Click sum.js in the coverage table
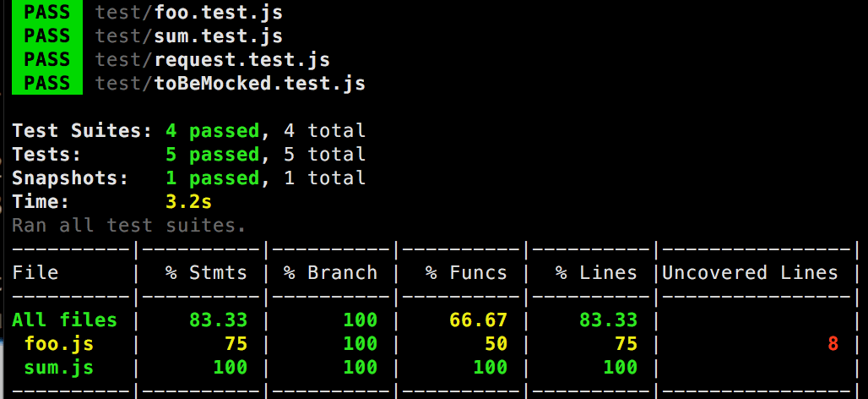The height and width of the screenshot is (399, 868). [x=58, y=368]
